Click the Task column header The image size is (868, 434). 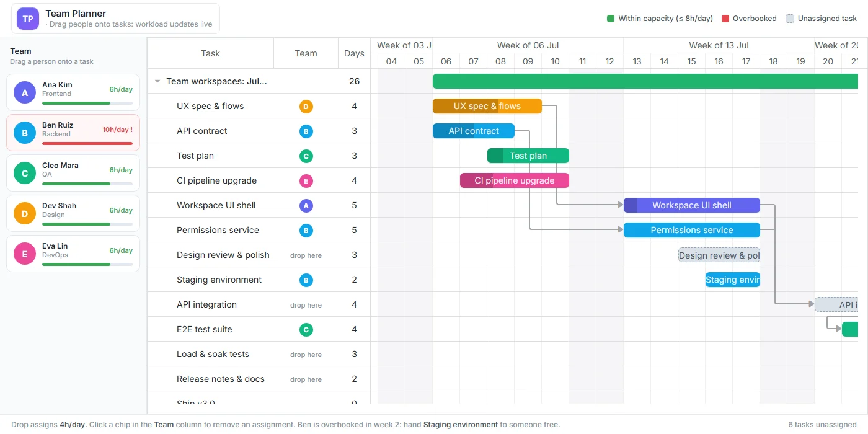coord(211,53)
